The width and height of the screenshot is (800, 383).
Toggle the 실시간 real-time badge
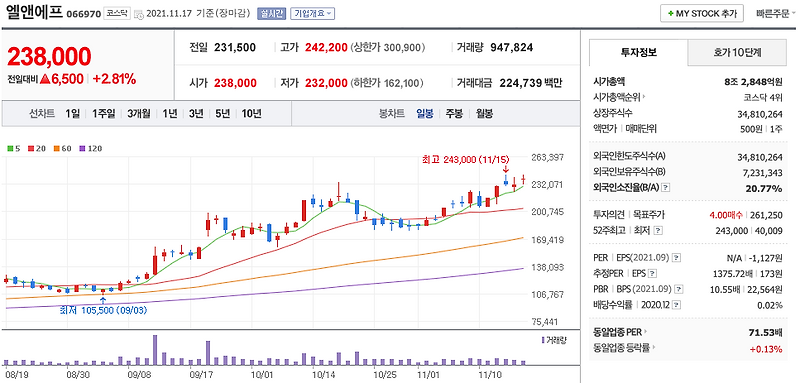(x=271, y=14)
